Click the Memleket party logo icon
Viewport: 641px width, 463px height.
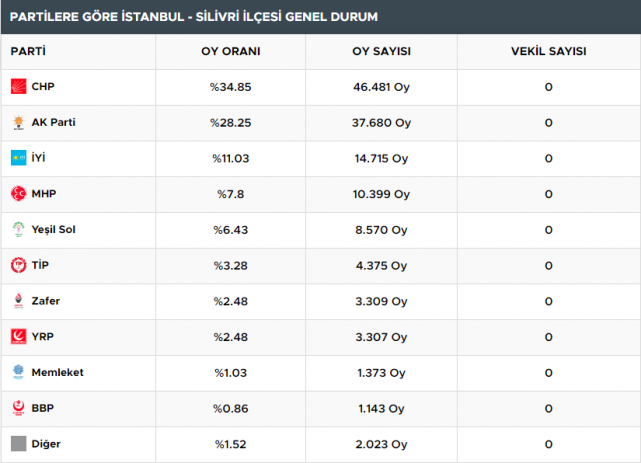coord(18,372)
